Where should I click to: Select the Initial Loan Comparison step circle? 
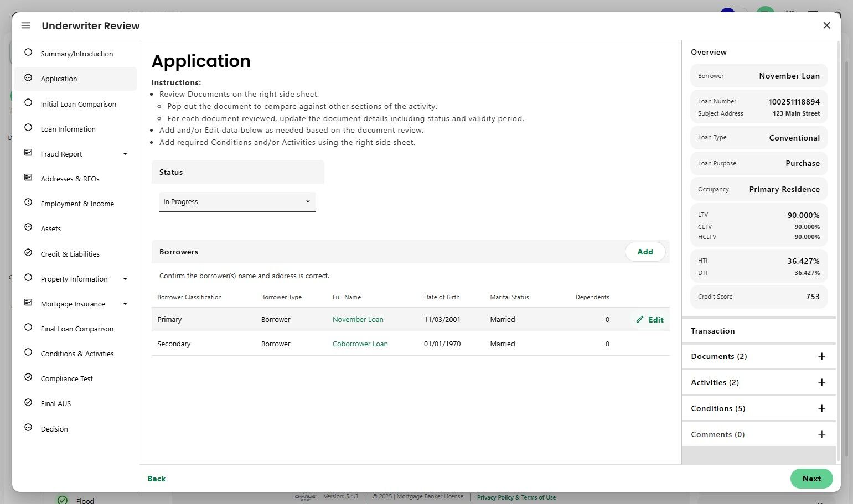(28, 103)
